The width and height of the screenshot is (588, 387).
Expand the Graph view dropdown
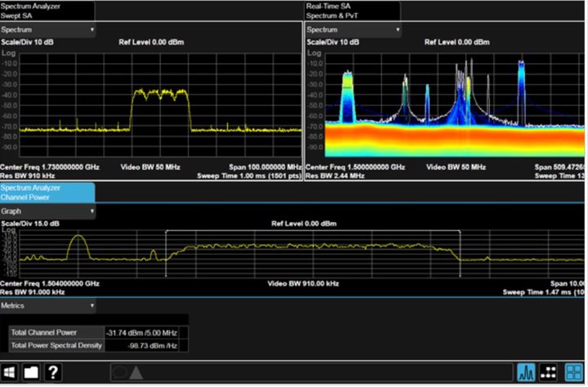tap(48, 211)
